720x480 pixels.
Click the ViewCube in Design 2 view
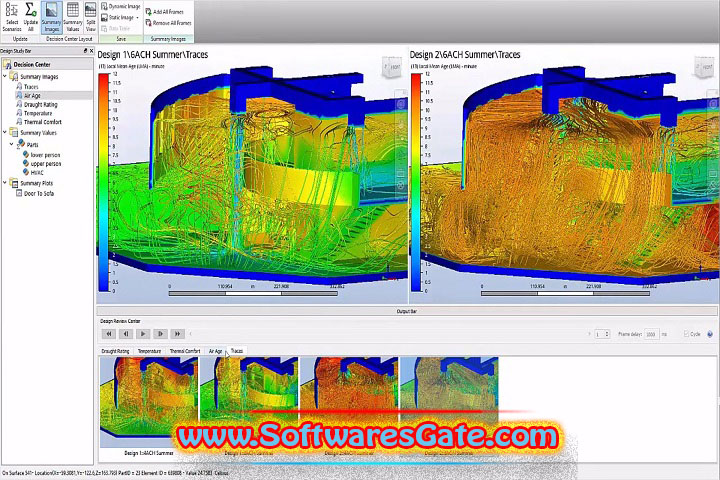[703, 67]
